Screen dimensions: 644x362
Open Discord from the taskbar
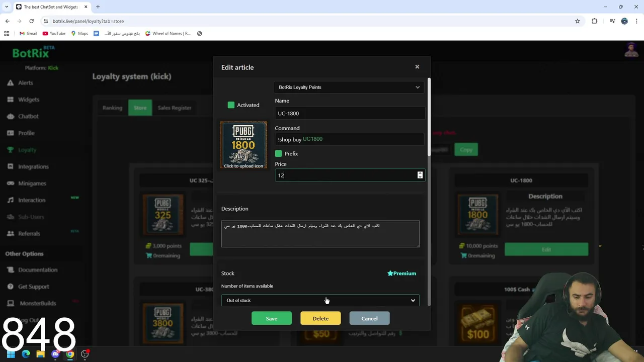(x=55, y=354)
